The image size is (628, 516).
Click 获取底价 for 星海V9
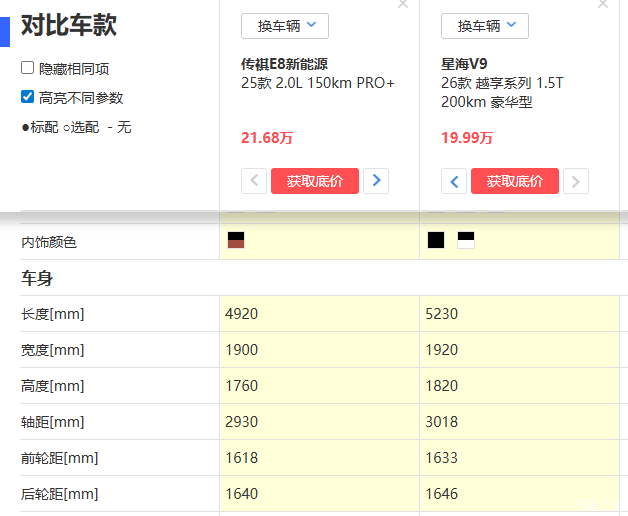[x=515, y=181]
